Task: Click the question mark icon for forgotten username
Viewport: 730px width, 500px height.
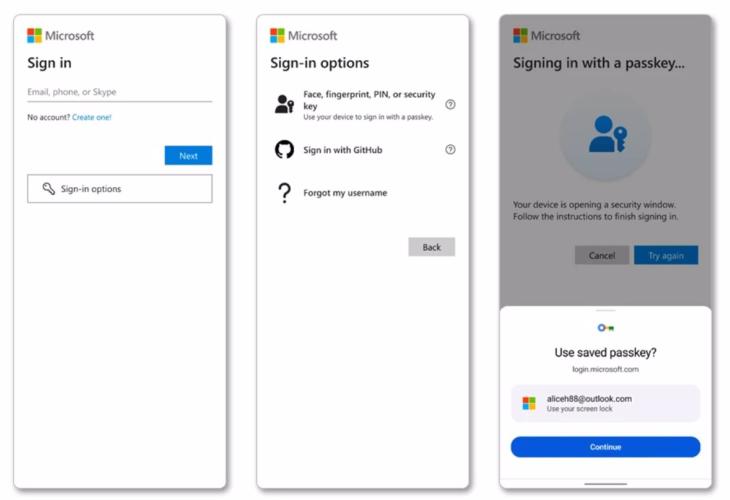Action: point(284,193)
